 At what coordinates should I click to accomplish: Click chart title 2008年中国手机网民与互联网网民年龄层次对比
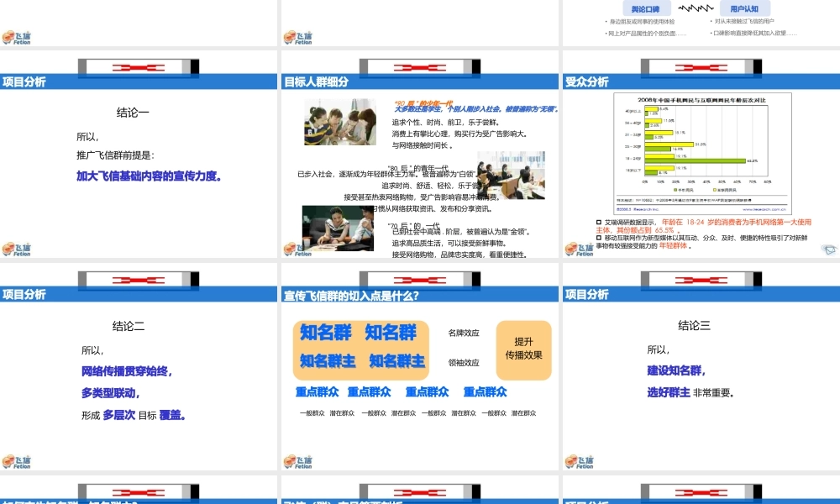pos(701,100)
